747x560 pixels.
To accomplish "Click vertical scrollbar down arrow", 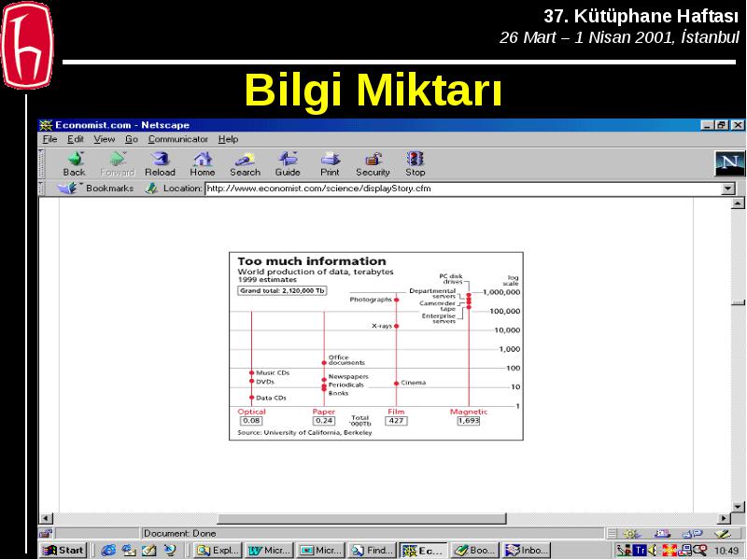I will pos(738,507).
